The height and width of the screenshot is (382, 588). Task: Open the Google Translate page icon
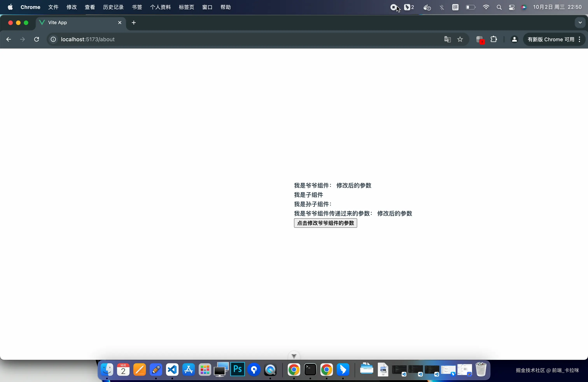447,39
